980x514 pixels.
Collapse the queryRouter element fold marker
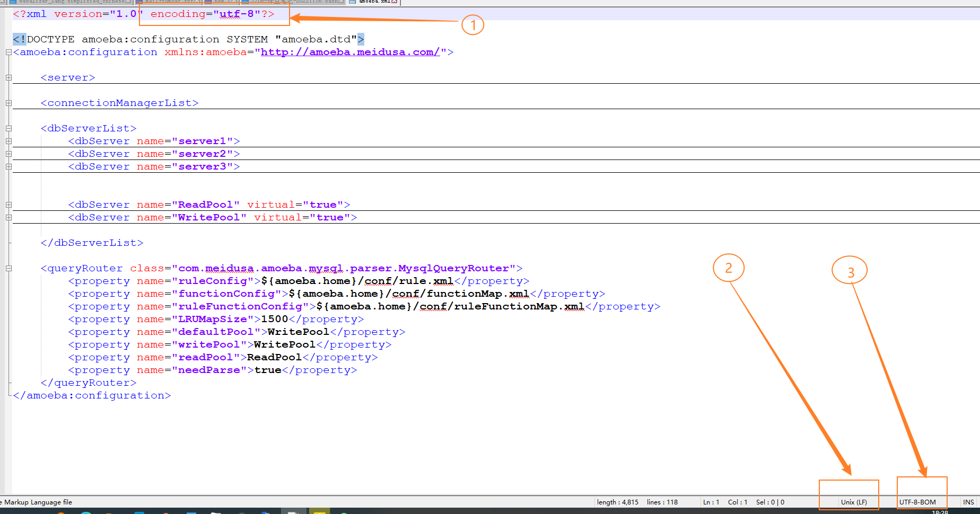pyautogui.click(x=8, y=268)
